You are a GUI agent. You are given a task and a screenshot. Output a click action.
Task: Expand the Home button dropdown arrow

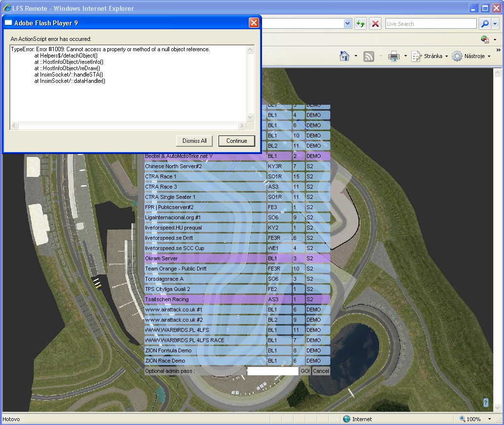point(356,56)
